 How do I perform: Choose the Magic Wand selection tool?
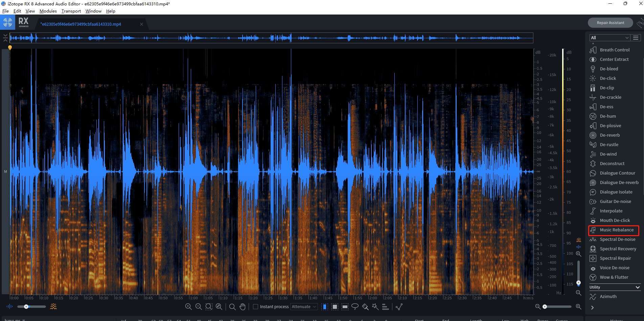375,306
